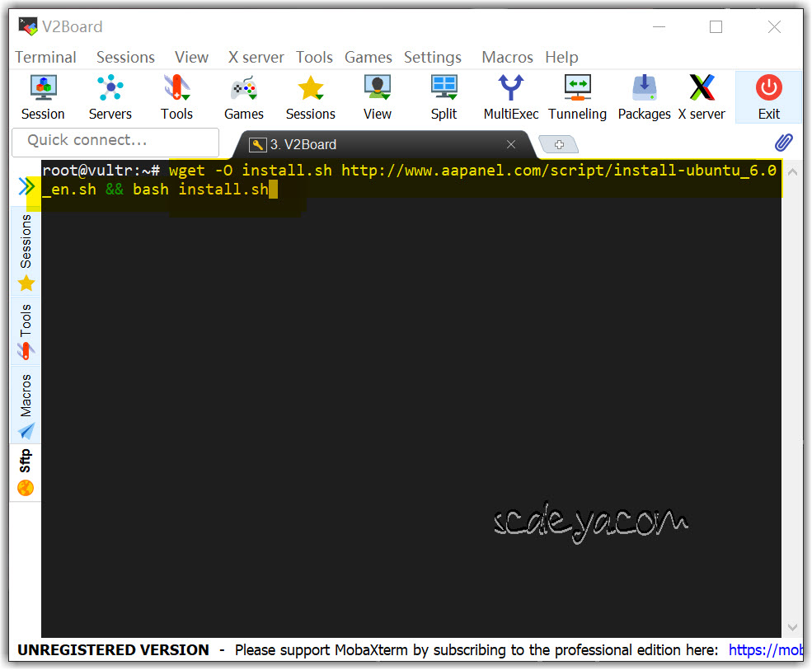Image resolution: width=812 pixels, height=670 pixels.
Task: Click the paperclip attach icon
Action: tap(783, 143)
